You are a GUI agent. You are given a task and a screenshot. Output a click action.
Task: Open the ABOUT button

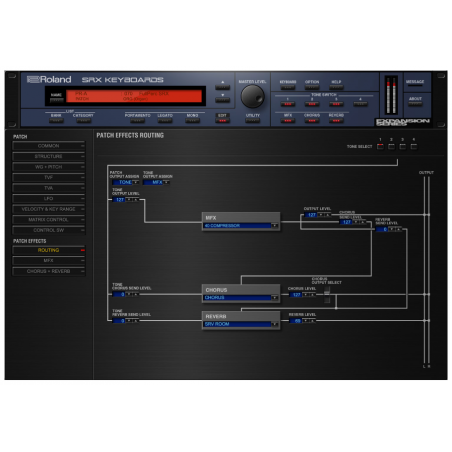[x=415, y=104]
